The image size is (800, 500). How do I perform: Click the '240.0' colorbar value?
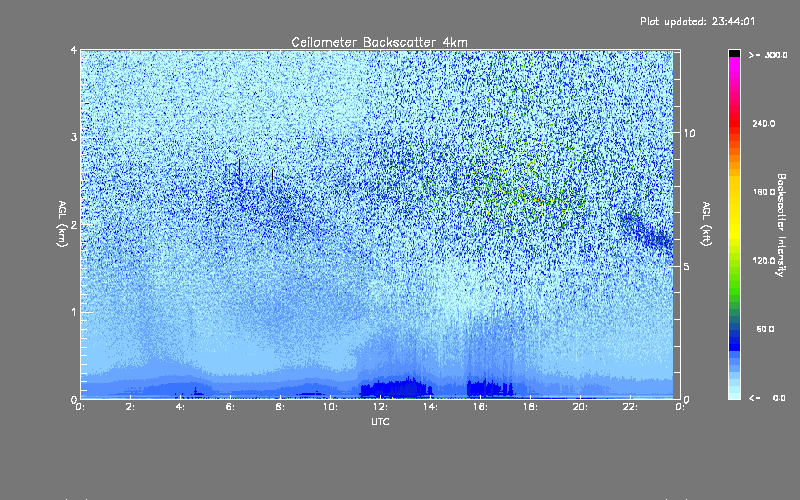coord(764,123)
